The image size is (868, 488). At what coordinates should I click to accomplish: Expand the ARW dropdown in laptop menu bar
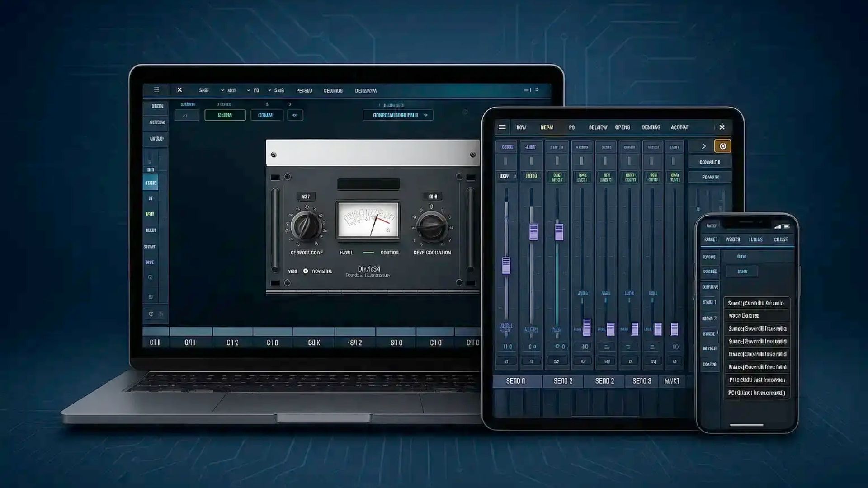pos(229,90)
